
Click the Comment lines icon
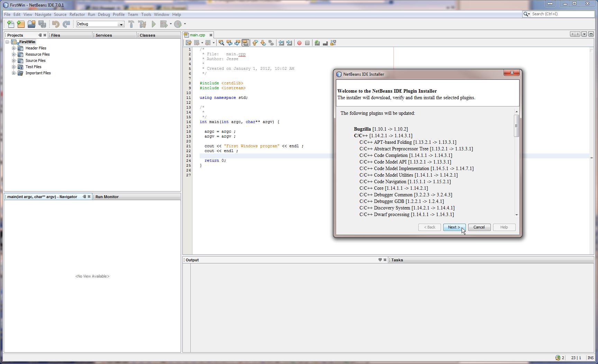click(317, 43)
